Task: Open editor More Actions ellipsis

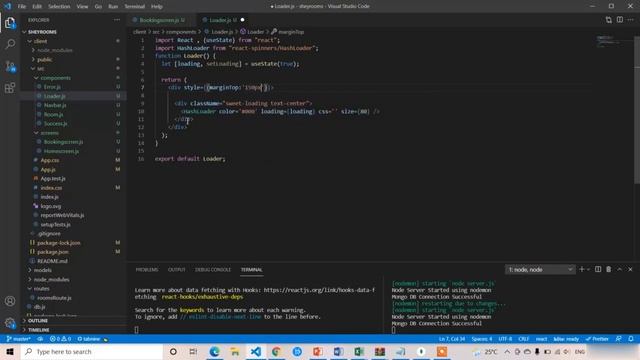Action: click(631, 20)
